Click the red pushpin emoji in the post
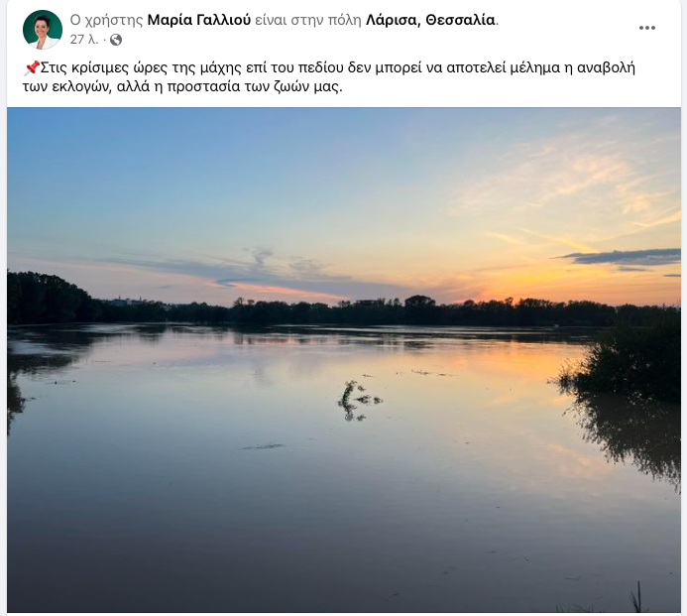The image size is (687, 616). [x=31, y=68]
